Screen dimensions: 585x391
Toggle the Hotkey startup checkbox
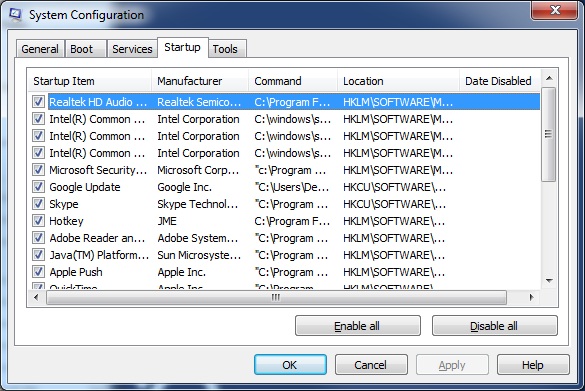click(38, 221)
